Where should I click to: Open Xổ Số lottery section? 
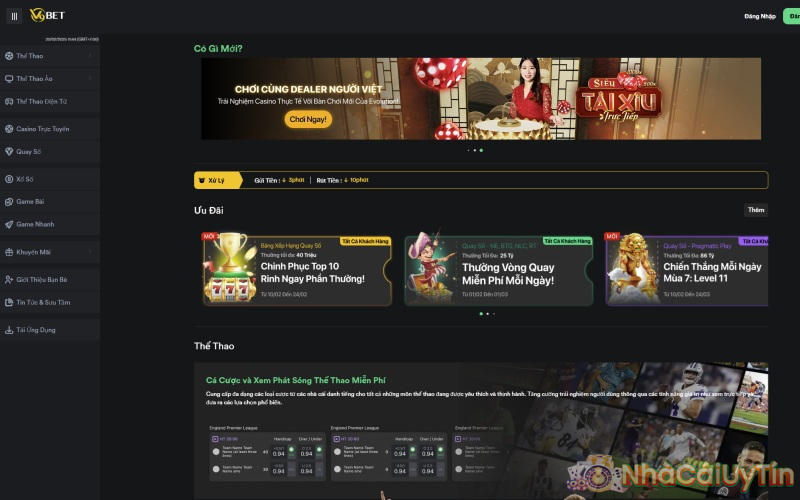click(x=26, y=179)
